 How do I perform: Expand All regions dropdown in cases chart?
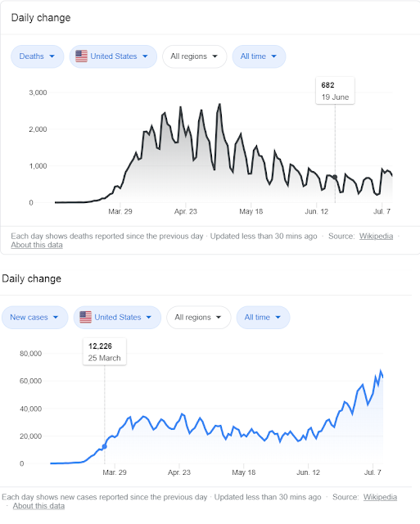pos(198,317)
